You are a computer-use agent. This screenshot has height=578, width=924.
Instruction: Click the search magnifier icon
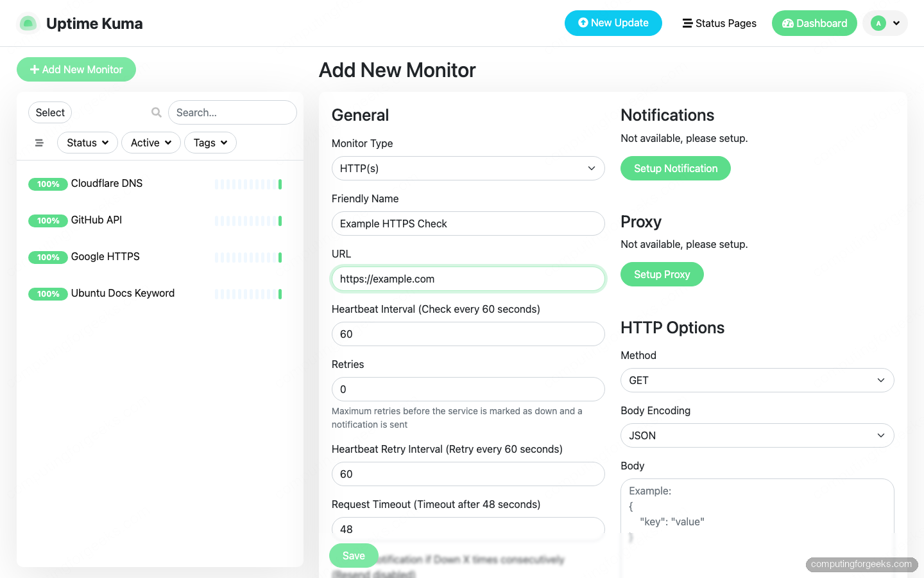pyautogui.click(x=156, y=112)
